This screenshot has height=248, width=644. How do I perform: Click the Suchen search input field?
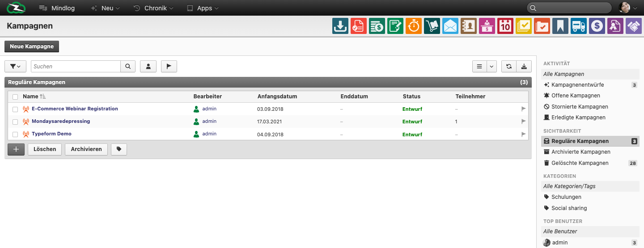pyautogui.click(x=76, y=66)
